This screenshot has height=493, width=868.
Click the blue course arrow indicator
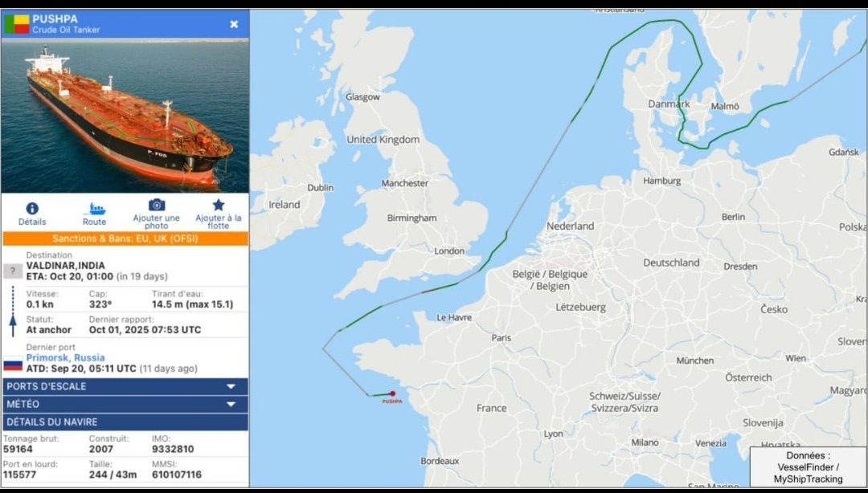tap(14, 325)
